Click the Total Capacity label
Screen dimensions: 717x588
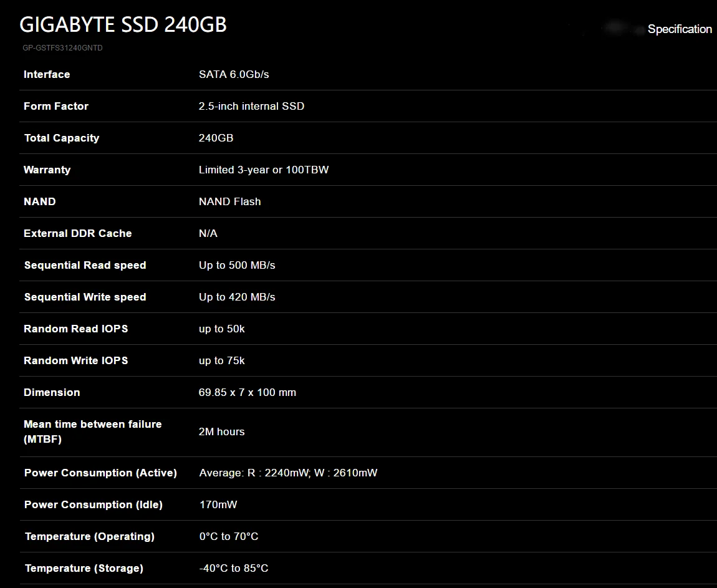(x=62, y=138)
